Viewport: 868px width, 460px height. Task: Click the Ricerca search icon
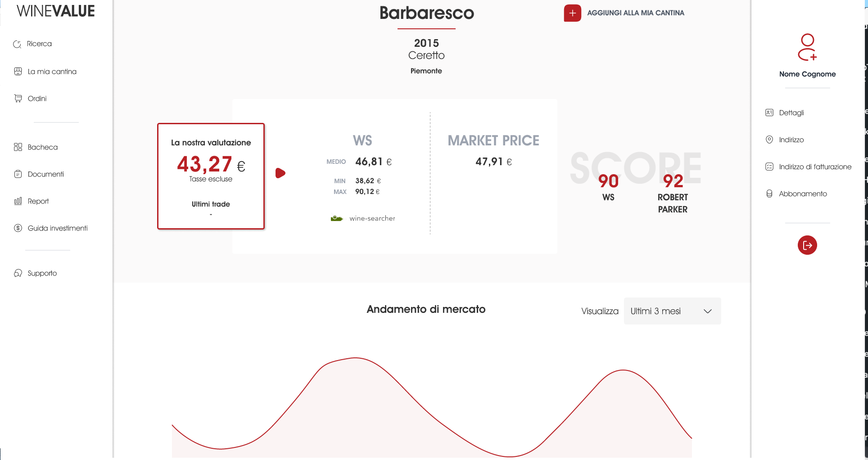18,44
